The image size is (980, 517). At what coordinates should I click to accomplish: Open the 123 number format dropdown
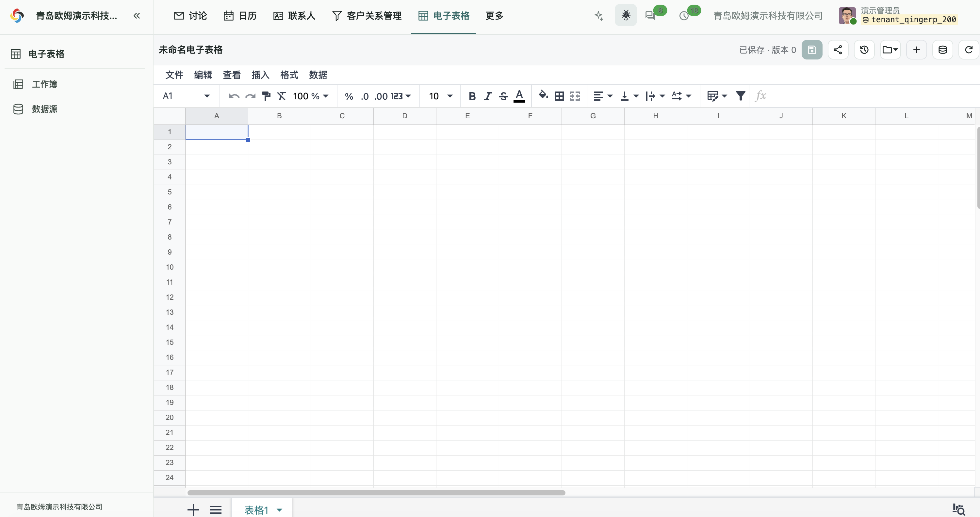coord(400,96)
